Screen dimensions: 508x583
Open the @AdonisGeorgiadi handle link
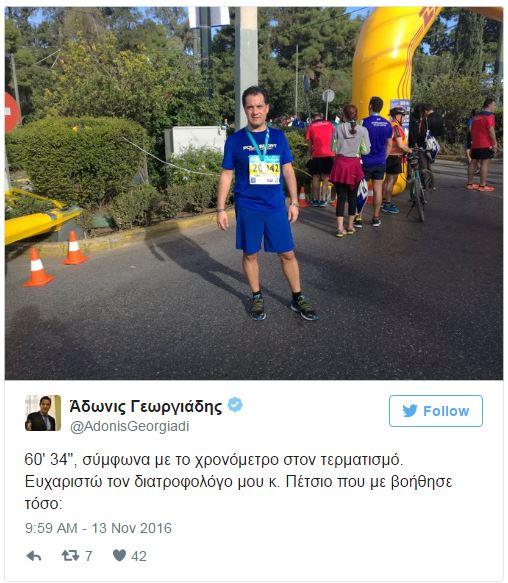(130, 426)
